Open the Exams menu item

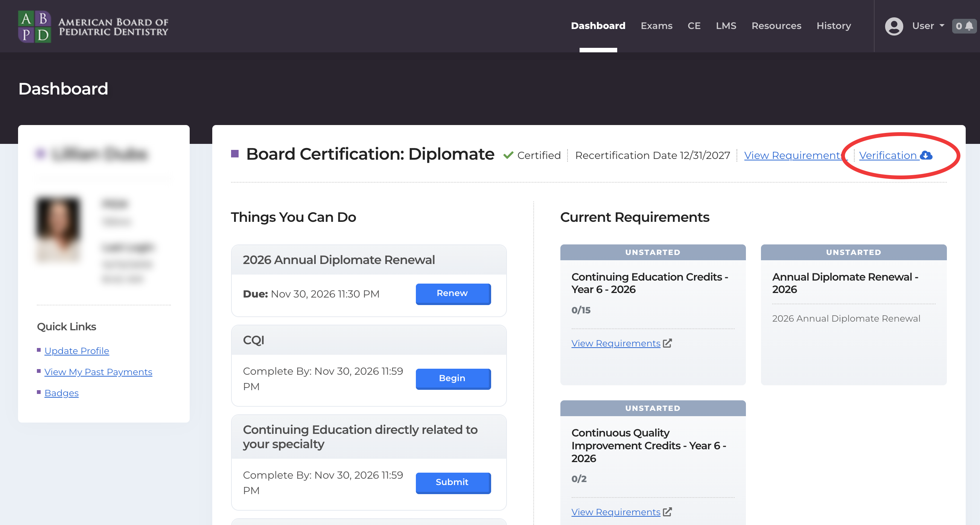pyautogui.click(x=656, y=26)
